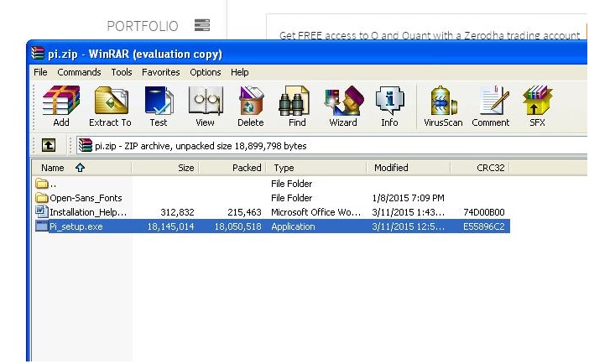This screenshot has height=364, width=589.
Task: Open the portfolio hamburger menu icon
Action: 202,25
